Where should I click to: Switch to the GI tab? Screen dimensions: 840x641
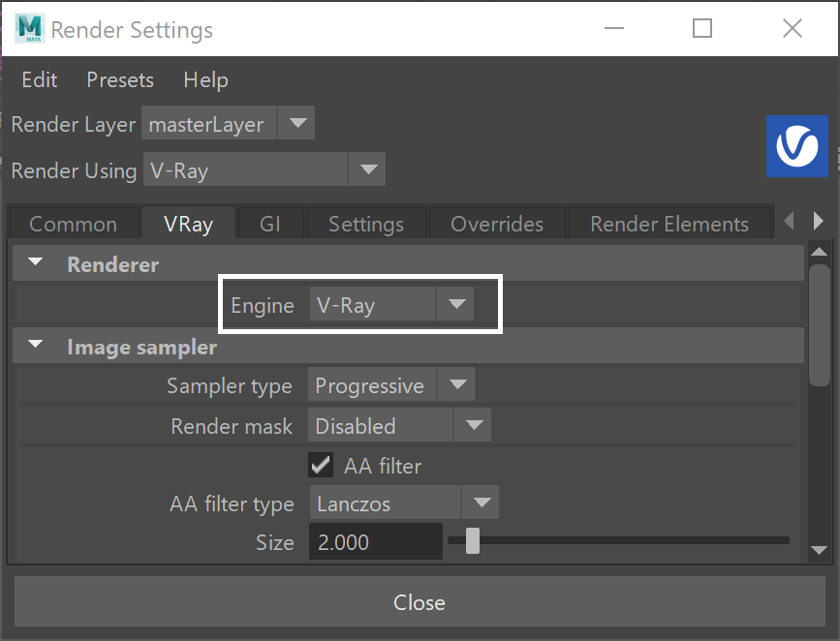coord(270,224)
